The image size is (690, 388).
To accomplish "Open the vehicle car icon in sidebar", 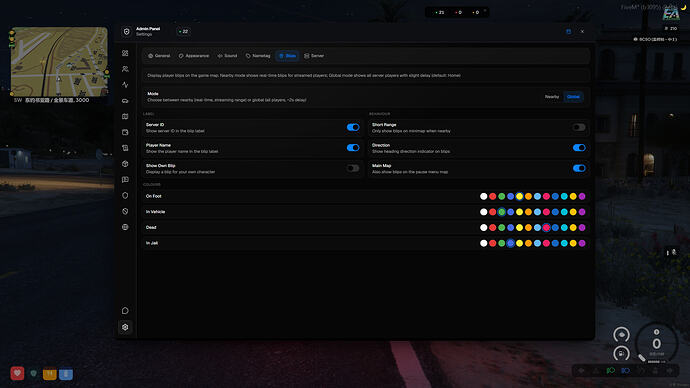I will tap(125, 101).
